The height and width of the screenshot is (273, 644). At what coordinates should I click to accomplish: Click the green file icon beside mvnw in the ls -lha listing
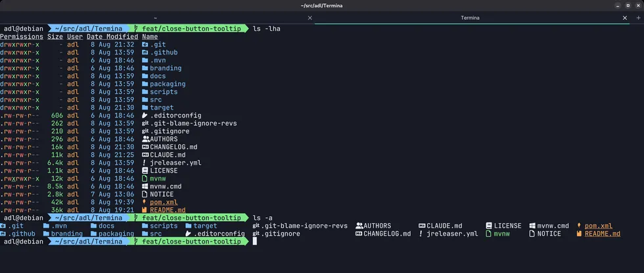point(145,178)
